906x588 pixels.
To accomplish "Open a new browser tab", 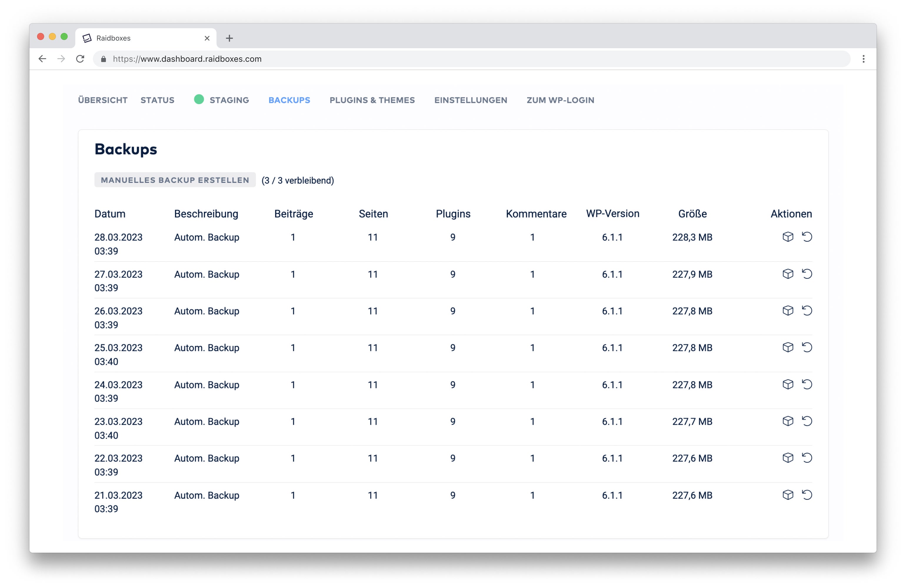I will [229, 38].
